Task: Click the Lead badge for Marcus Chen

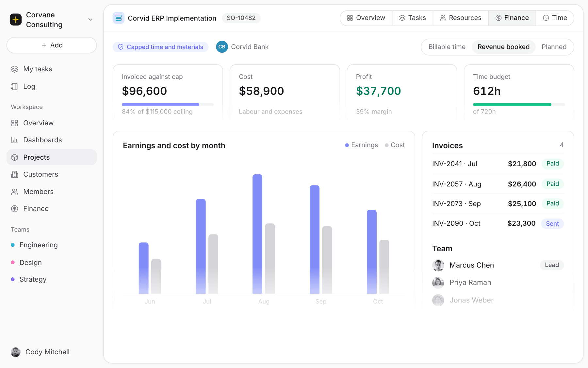Action: (552, 265)
